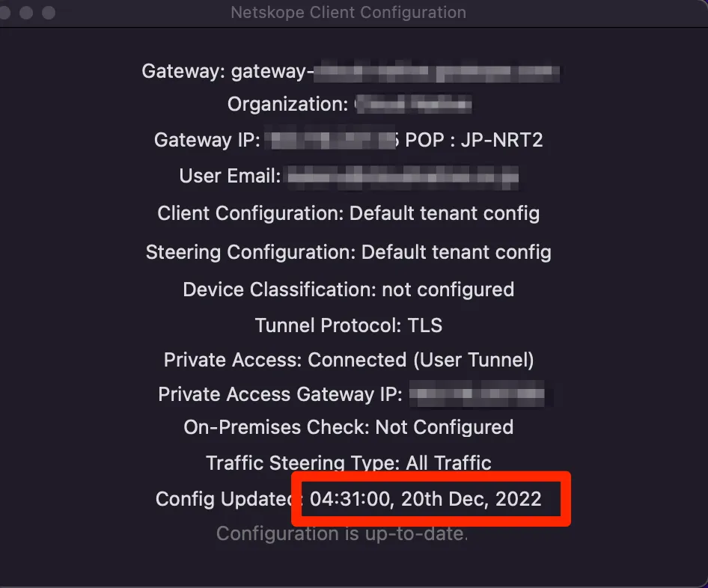Click the Gateway IP label
Viewport: 708px width, 588px height.
click(207, 140)
